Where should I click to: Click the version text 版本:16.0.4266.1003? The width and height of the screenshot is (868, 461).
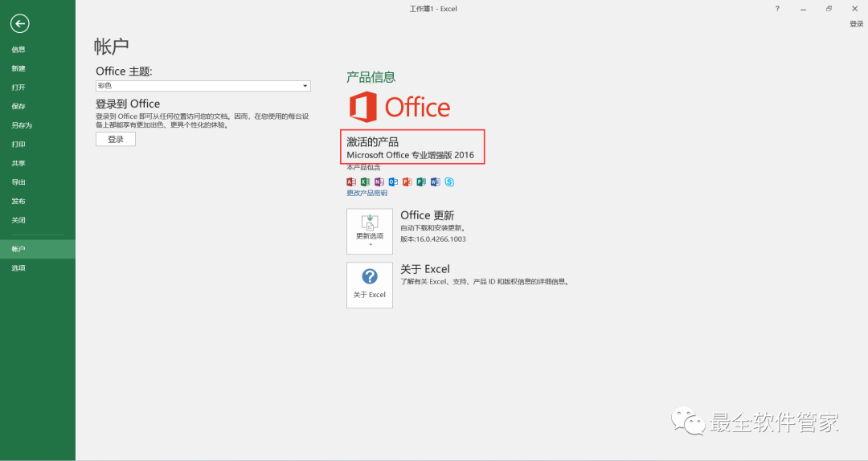coord(433,239)
